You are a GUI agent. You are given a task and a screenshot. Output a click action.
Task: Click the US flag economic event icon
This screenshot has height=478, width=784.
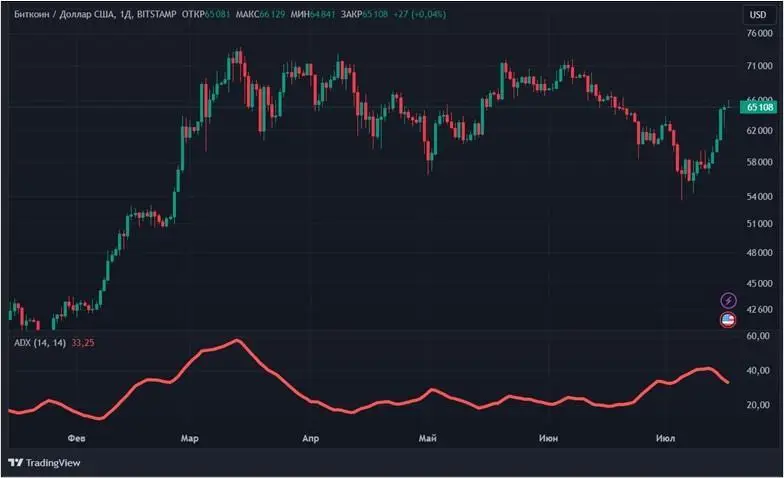pos(728,320)
